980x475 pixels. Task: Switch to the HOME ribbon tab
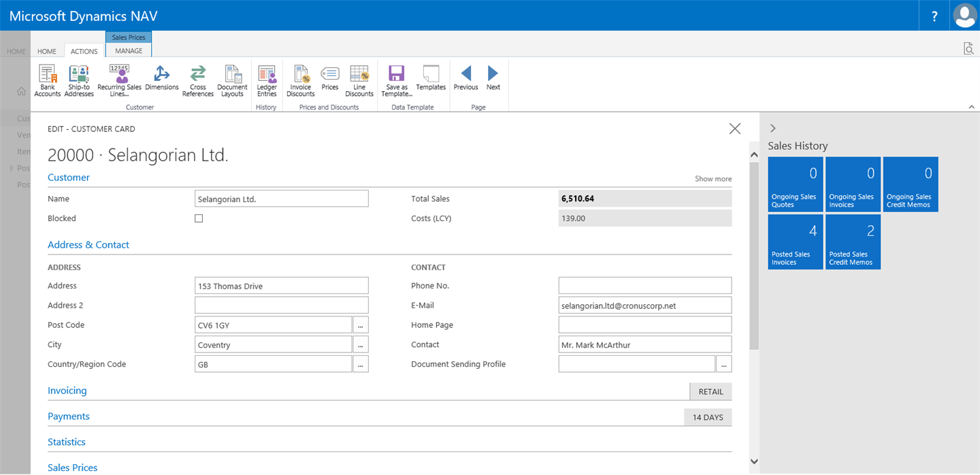pyautogui.click(x=47, y=51)
